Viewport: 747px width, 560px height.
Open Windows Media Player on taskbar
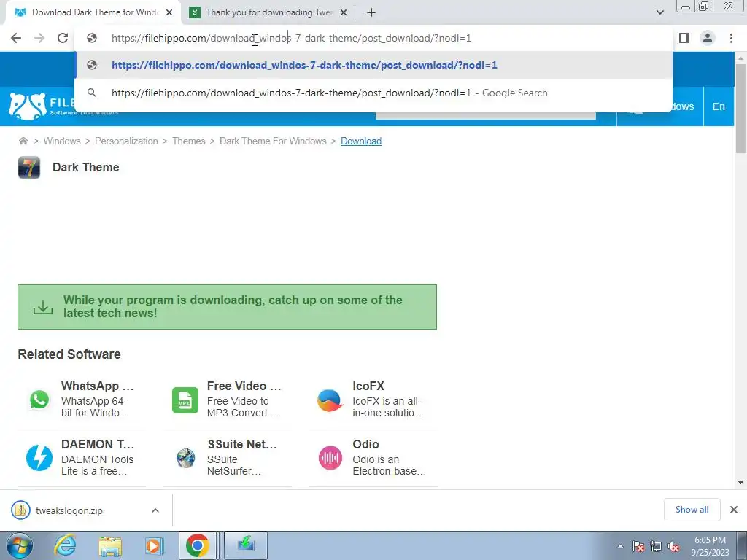click(155, 545)
